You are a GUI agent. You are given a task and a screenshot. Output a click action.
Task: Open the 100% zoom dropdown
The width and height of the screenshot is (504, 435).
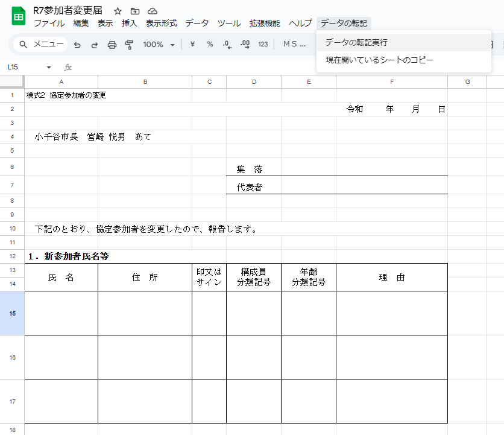tap(159, 45)
